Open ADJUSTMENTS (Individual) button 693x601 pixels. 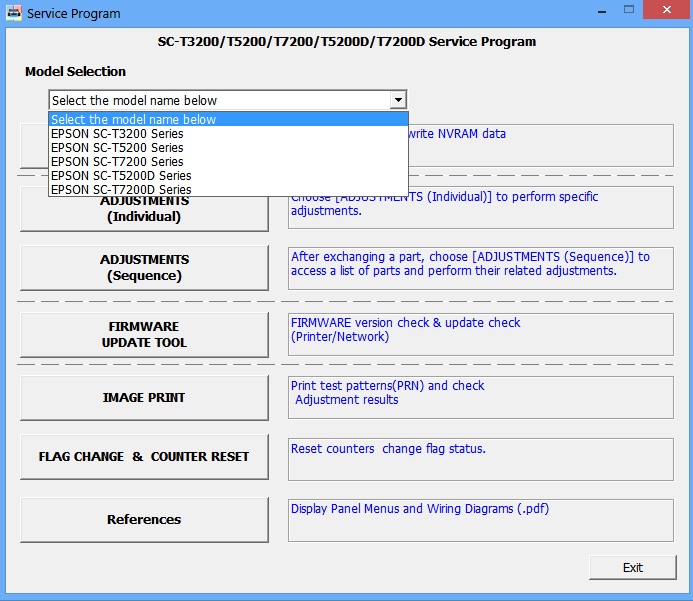pos(144,214)
